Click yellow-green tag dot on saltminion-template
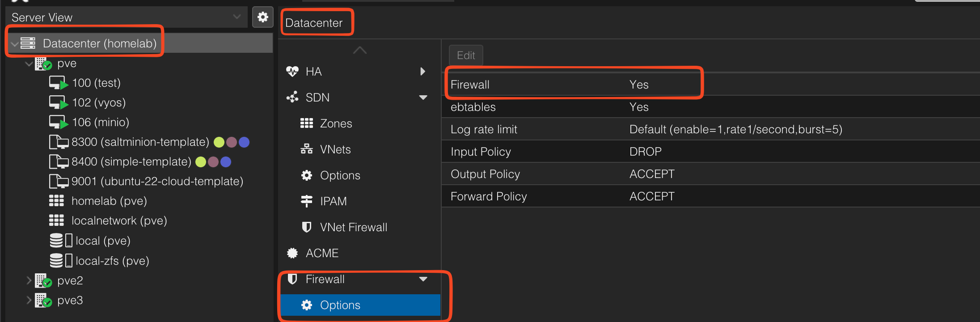 coord(219,142)
